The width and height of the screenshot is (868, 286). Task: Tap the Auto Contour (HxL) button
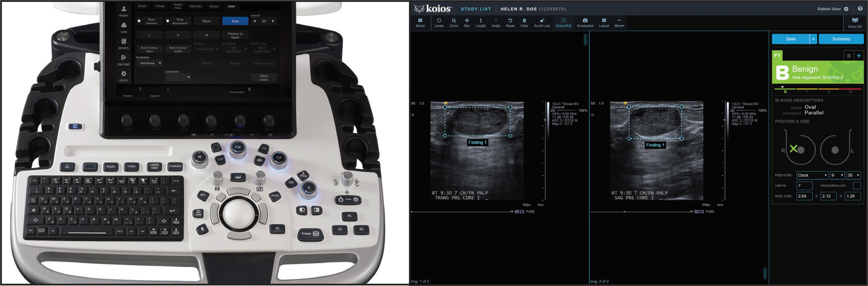tap(149, 49)
